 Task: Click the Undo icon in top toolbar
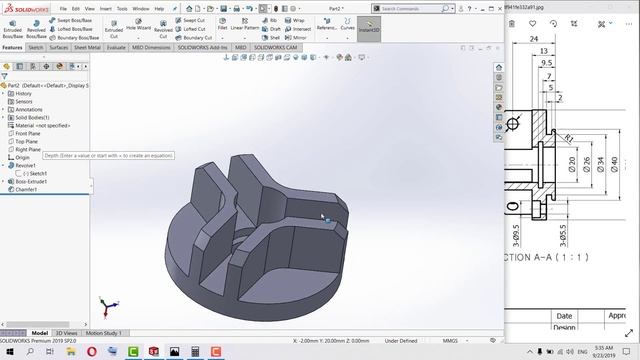(x=249, y=9)
